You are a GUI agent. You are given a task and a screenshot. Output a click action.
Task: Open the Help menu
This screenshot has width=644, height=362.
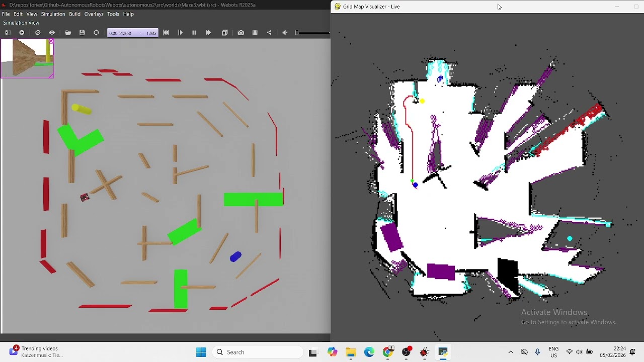tap(128, 14)
